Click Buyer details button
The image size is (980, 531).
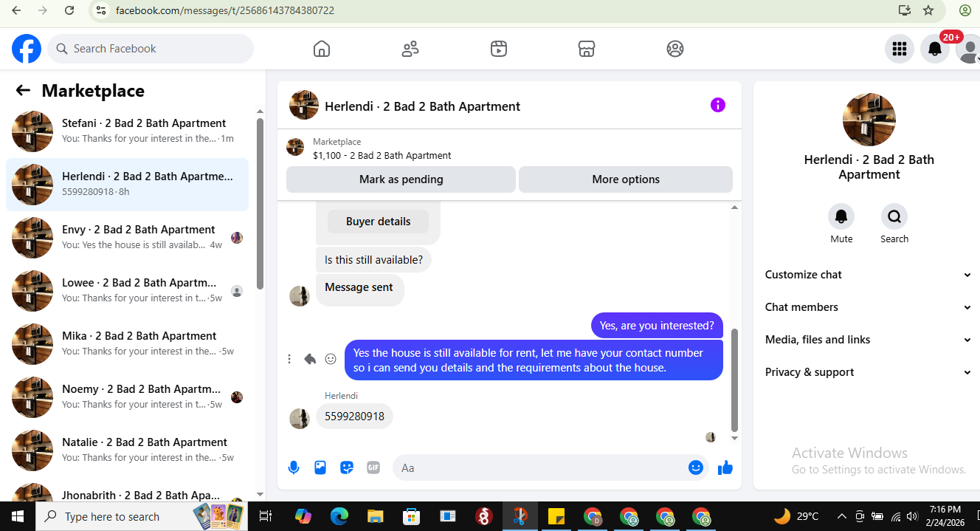click(x=378, y=222)
